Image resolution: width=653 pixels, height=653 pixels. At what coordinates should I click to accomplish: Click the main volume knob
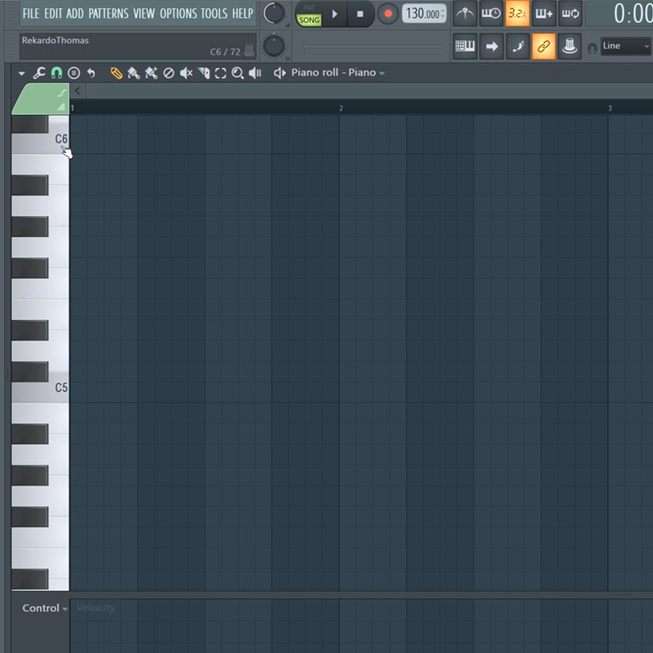click(x=274, y=13)
